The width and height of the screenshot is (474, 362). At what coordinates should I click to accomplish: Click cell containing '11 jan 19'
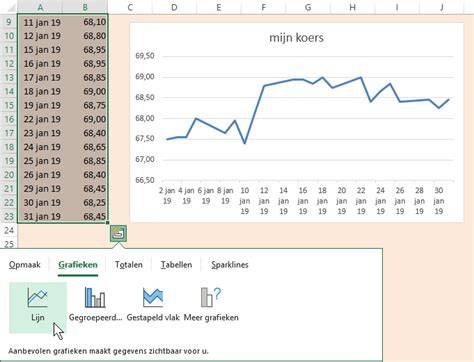40,22
